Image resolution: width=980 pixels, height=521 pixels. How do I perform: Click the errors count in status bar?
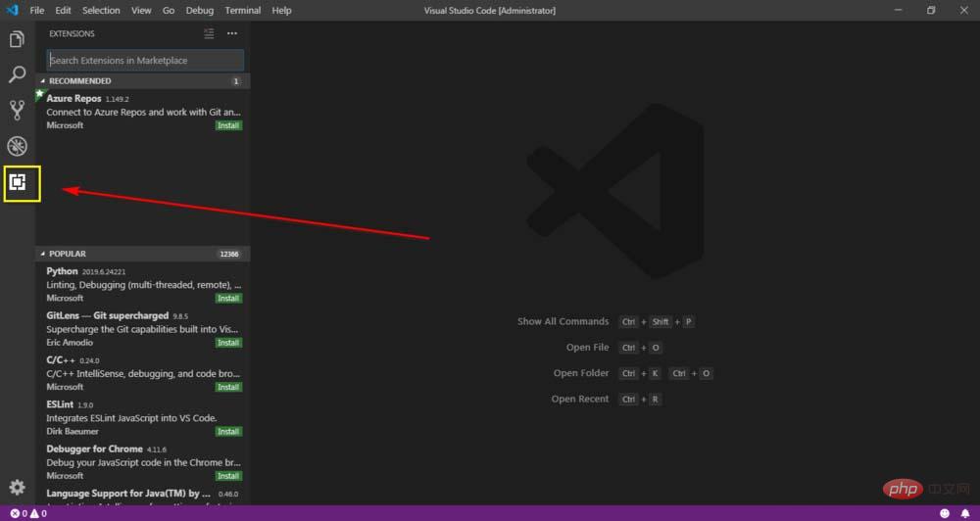pos(19,513)
